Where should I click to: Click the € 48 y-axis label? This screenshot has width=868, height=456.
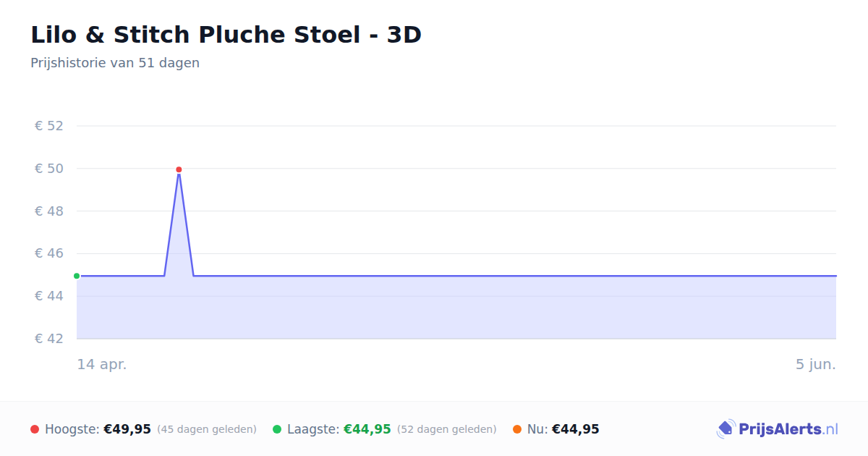pos(49,211)
